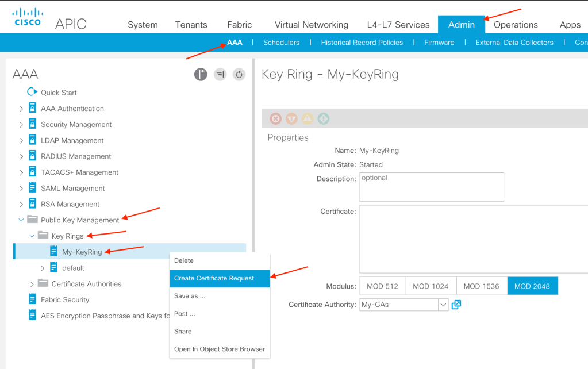The image size is (588, 369).
Task: Click Historical Record Policies link
Action: 362,42
